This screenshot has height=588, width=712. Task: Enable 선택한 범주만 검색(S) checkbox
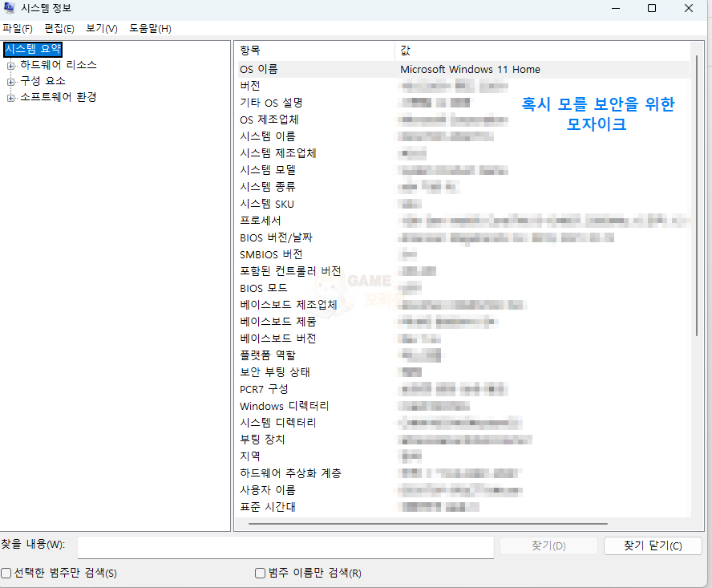pyautogui.click(x=6, y=574)
